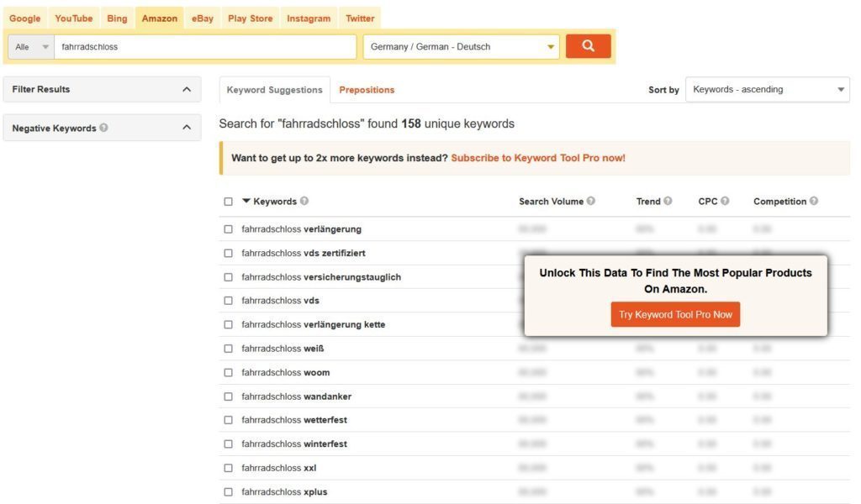861x504 pixels.
Task: Open the Alle category dropdown
Action: (x=31, y=46)
